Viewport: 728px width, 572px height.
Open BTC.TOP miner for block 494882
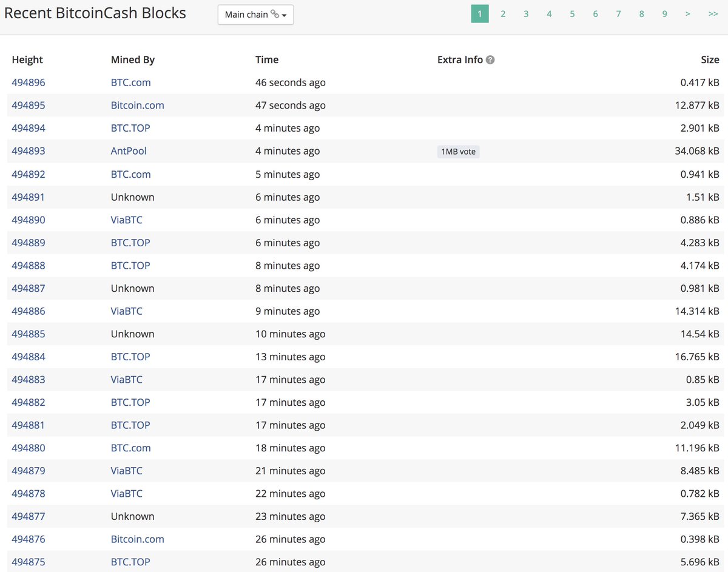[130, 402]
